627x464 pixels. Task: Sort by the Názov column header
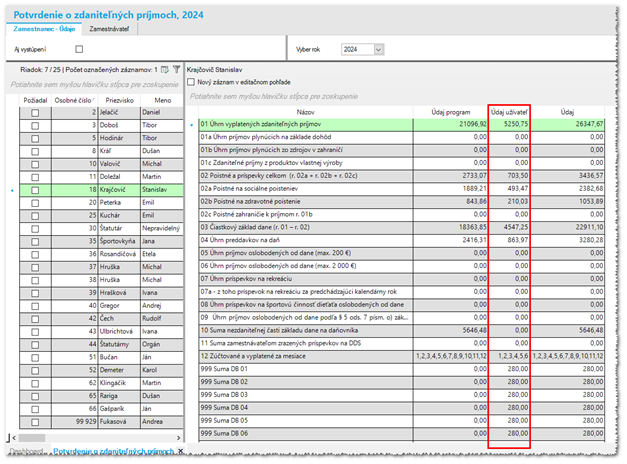click(x=306, y=112)
